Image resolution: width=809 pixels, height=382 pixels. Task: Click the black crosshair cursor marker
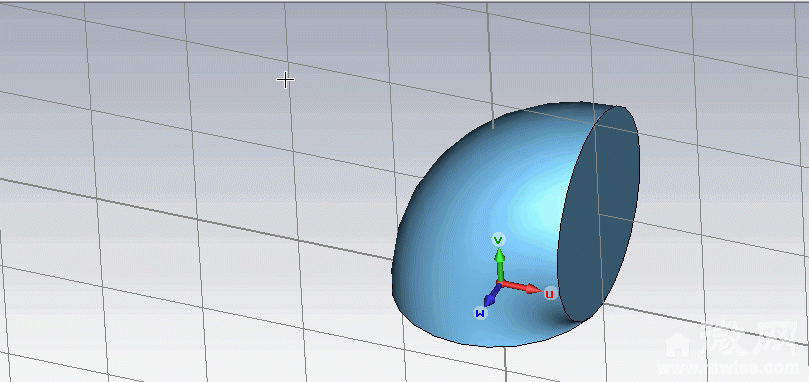(285, 80)
